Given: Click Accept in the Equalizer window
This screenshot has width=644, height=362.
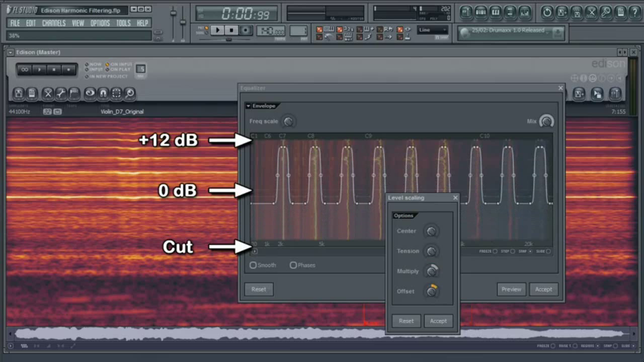Looking at the screenshot, I should pos(543,289).
